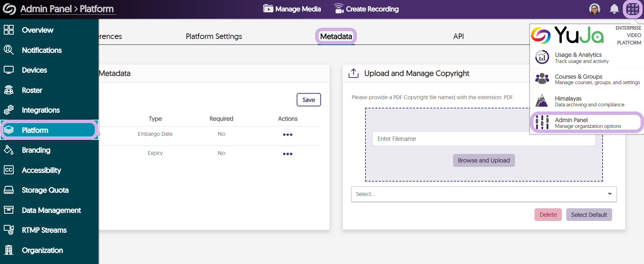Save the metadata settings
Screen dimensions: 644x264
308,100
